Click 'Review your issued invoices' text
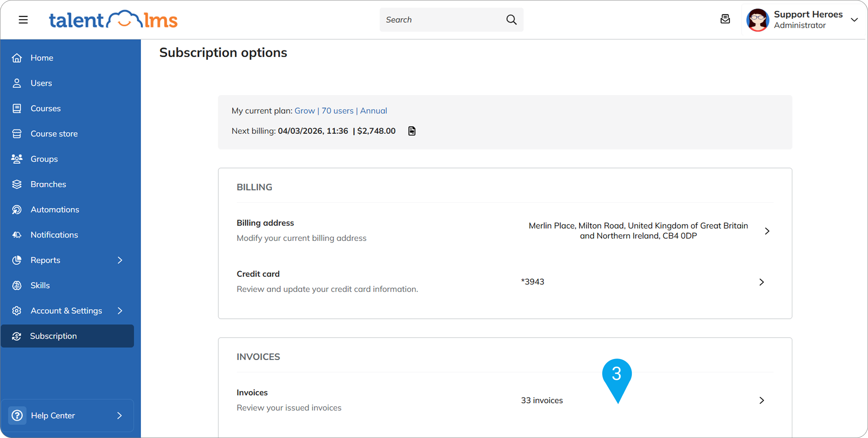 (289, 408)
